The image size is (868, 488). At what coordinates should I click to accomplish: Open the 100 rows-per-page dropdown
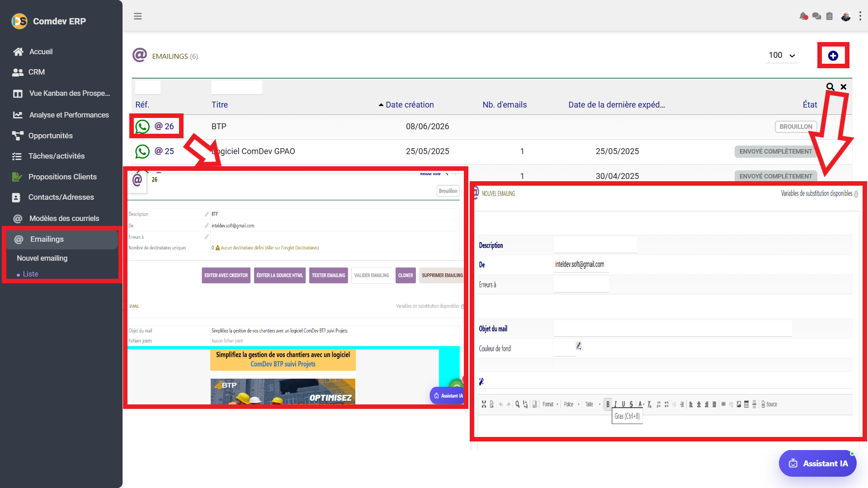click(x=782, y=55)
